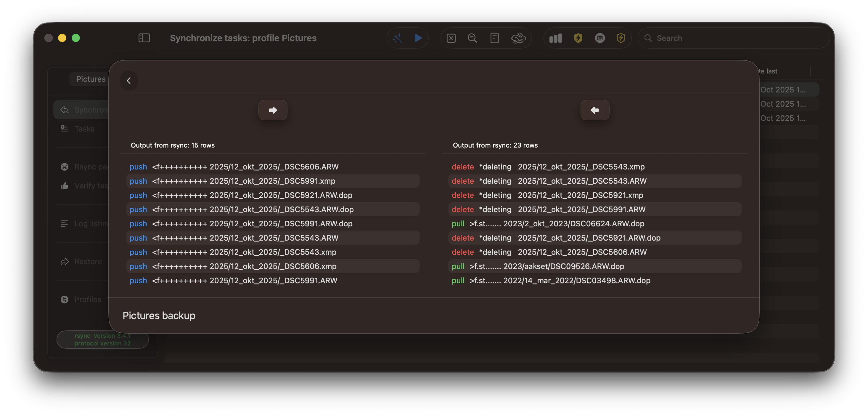Open Restore in the sidebar
Viewport: 868px width, 416px height.
[88, 262]
